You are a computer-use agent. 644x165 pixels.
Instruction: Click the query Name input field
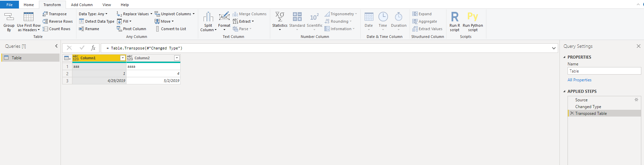click(604, 71)
